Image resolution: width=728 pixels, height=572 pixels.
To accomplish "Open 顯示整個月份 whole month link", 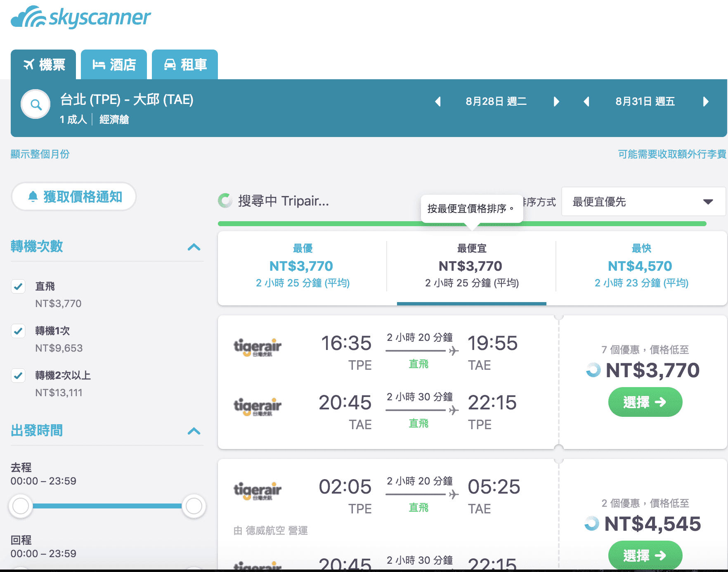I will coord(40,154).
